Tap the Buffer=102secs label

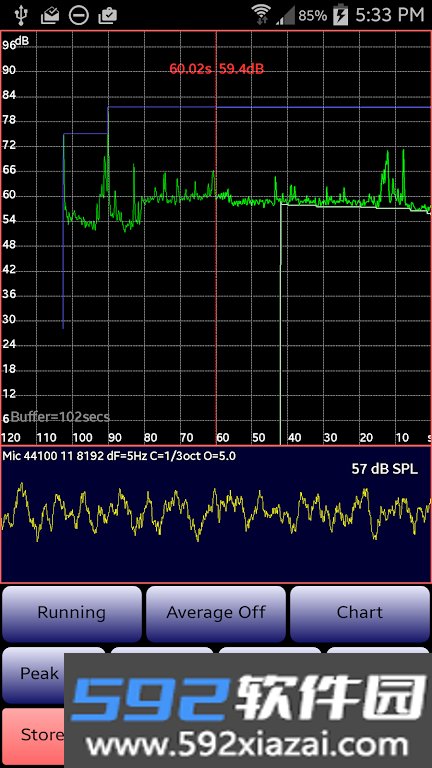[x=60, y=417]
